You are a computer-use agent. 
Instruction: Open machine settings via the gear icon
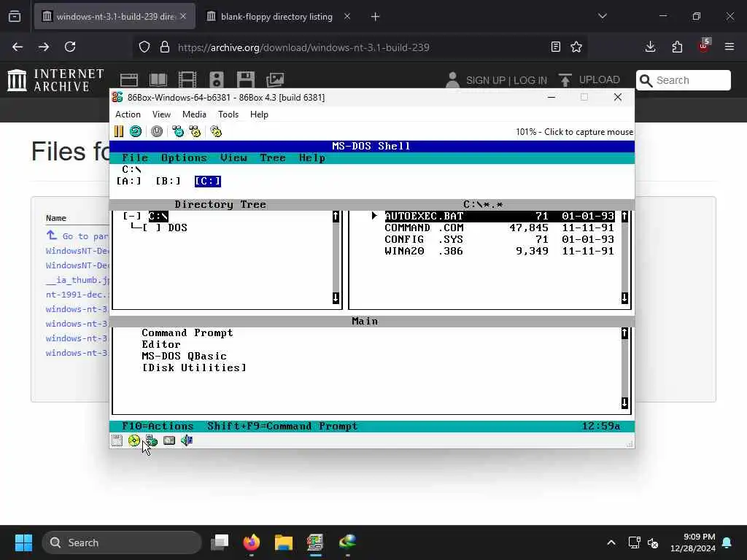point(216,131)
